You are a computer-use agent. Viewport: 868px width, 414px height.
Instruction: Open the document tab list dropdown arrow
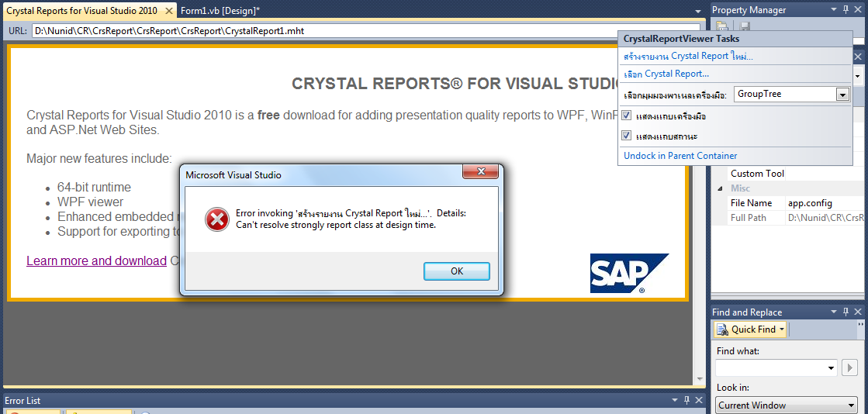pyautogui.click(x=698, y=11)
